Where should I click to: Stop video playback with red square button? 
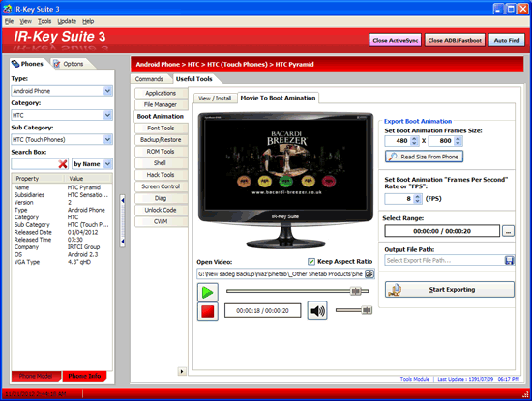208,311
